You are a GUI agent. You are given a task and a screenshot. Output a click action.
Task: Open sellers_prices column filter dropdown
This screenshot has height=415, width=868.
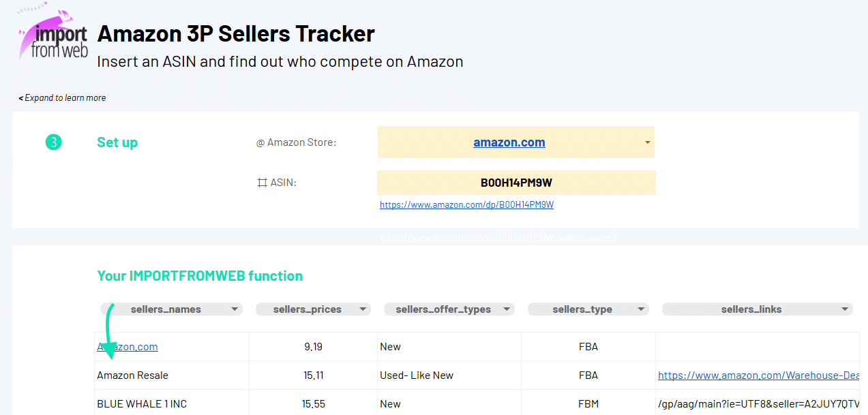click(364, 309)
